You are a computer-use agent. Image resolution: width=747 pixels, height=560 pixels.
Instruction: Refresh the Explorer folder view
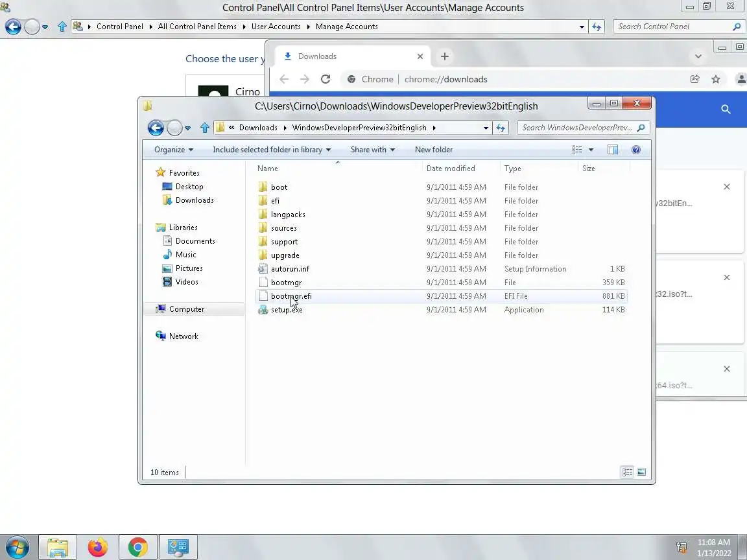(x=501, y=128)
